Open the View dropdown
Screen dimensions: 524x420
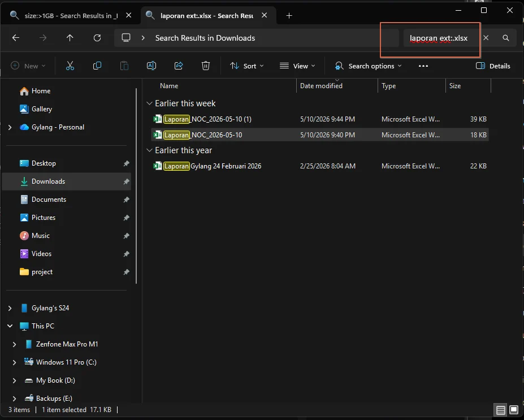click(x=297, y=66)
